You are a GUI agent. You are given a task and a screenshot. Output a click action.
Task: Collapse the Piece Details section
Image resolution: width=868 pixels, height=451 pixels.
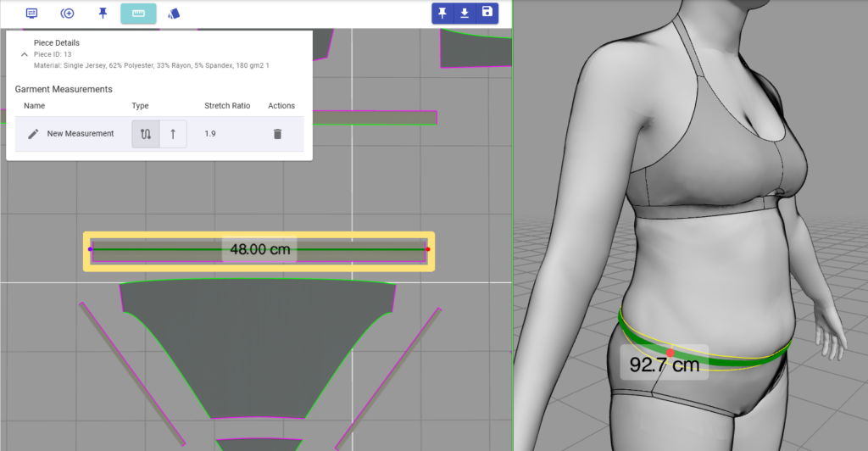(24, 53)
